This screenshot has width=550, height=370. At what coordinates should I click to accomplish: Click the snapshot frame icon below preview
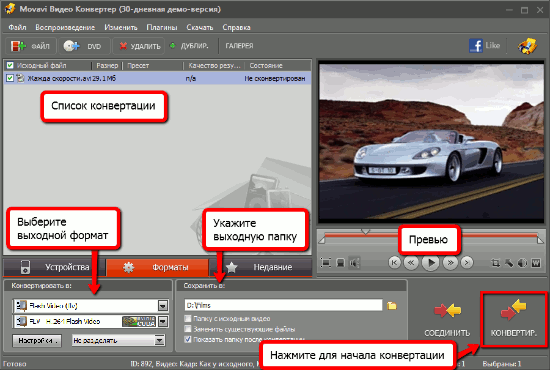[340, 263]
